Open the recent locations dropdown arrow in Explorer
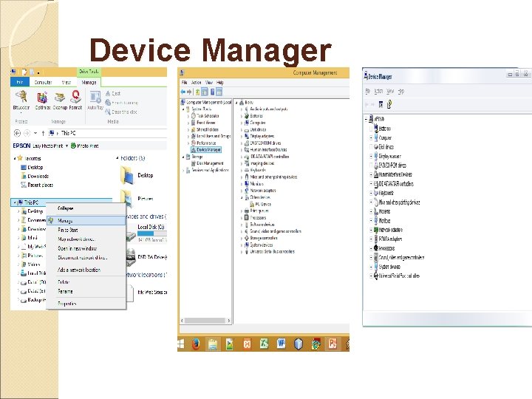The width and height of the screenshot is (532, 399). 35,133
